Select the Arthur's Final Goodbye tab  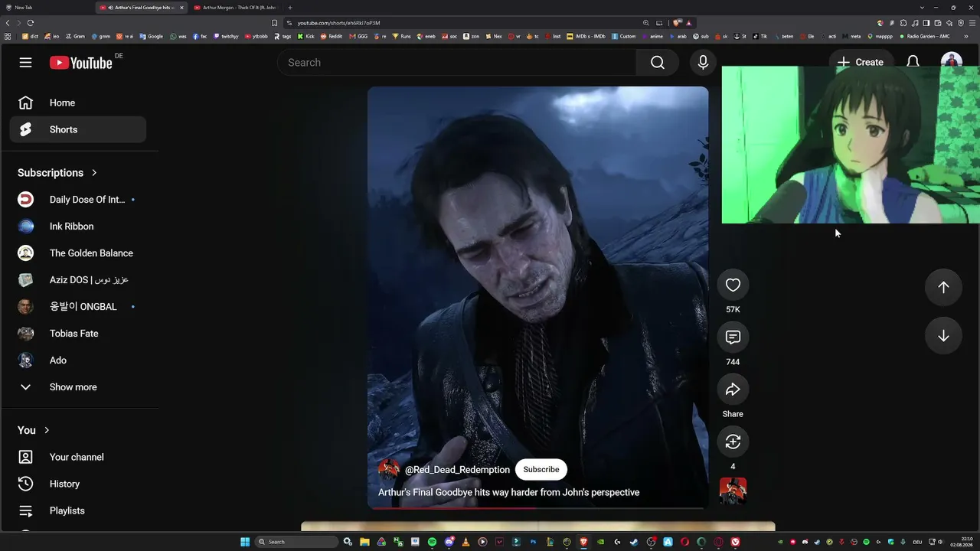point(142,8)
